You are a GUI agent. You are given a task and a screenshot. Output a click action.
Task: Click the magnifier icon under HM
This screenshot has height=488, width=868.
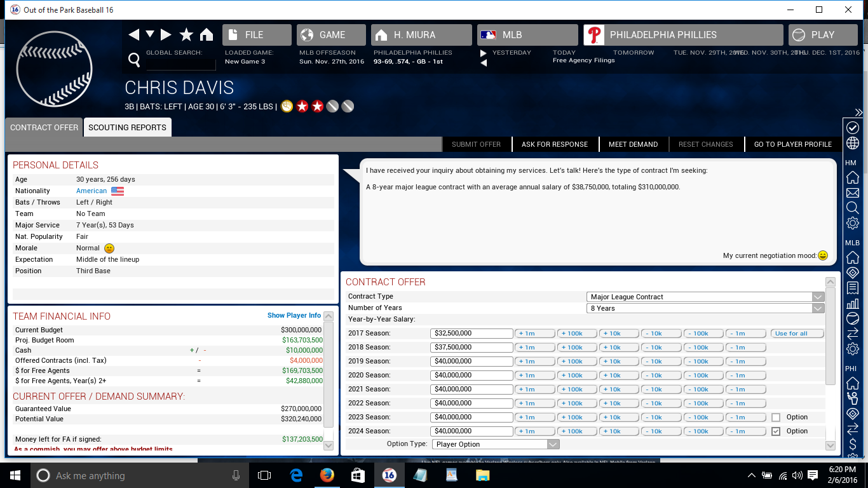click(x=853, y=208)
